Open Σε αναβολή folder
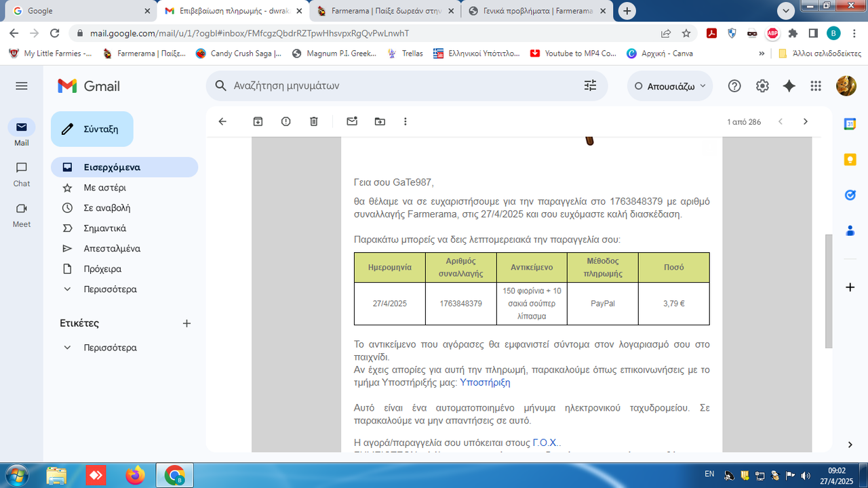This screenshot has width=868, height=488. point(124,208)
